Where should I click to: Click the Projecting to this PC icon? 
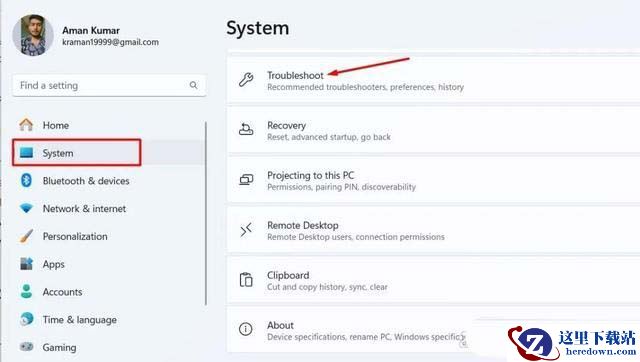click(x=246, y=180)
